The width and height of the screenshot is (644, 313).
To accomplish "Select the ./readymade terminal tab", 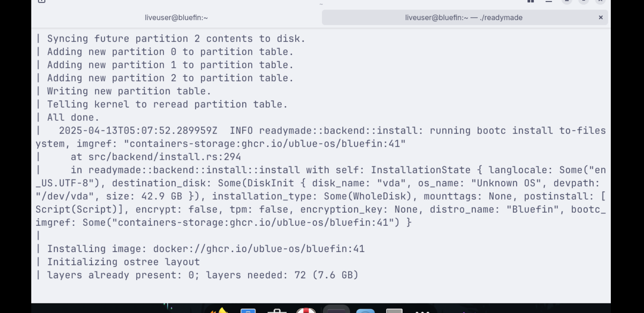I will click(463, 18).
